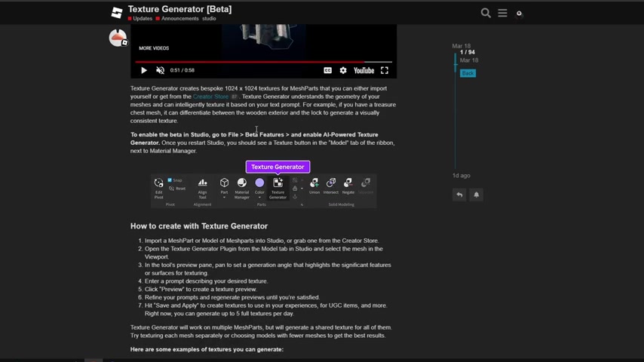The width and height of the screenshot is (644, 362).
Task: Open the forum search icon
Action: click(x=486, y=13)
